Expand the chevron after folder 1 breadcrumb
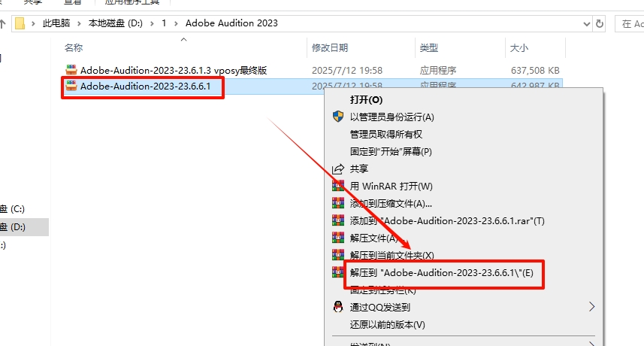Screen dimensions: 644x346 pos(176,24)
